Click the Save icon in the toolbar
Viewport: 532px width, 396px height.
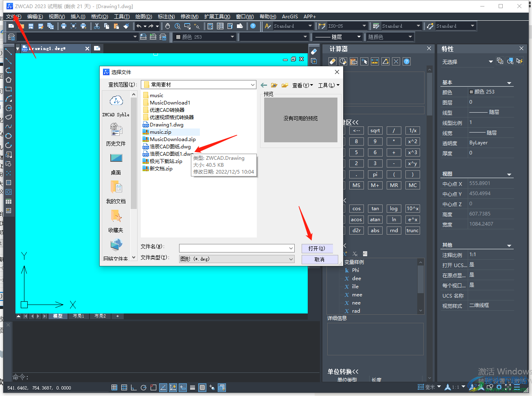(x=31, y=26)
